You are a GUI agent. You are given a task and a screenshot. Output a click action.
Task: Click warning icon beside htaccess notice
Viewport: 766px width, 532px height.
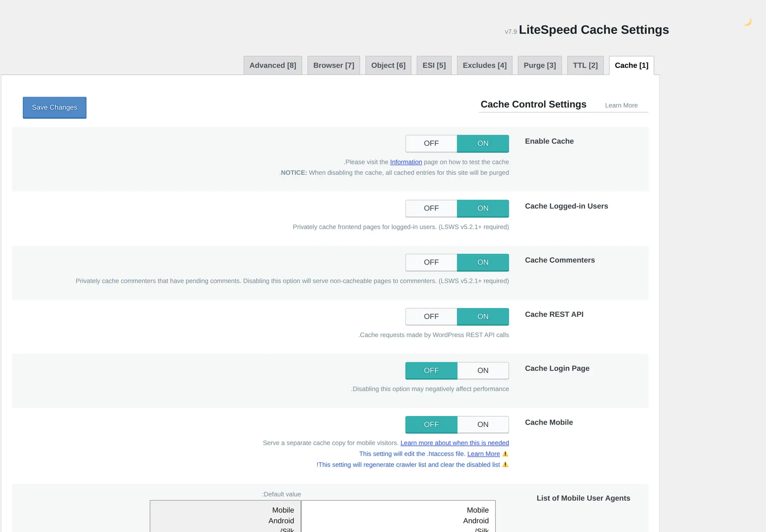(505, 454)
